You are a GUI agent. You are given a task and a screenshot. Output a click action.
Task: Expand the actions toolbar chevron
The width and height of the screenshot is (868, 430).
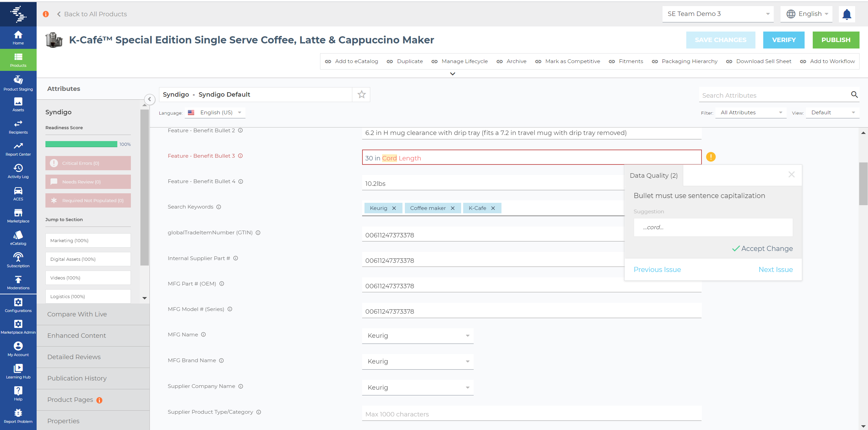(x=452, y=74)
